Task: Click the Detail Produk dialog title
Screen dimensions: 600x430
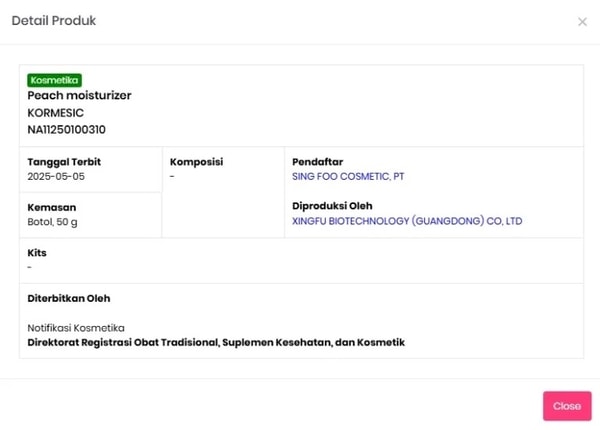Action: coord(54,21)
